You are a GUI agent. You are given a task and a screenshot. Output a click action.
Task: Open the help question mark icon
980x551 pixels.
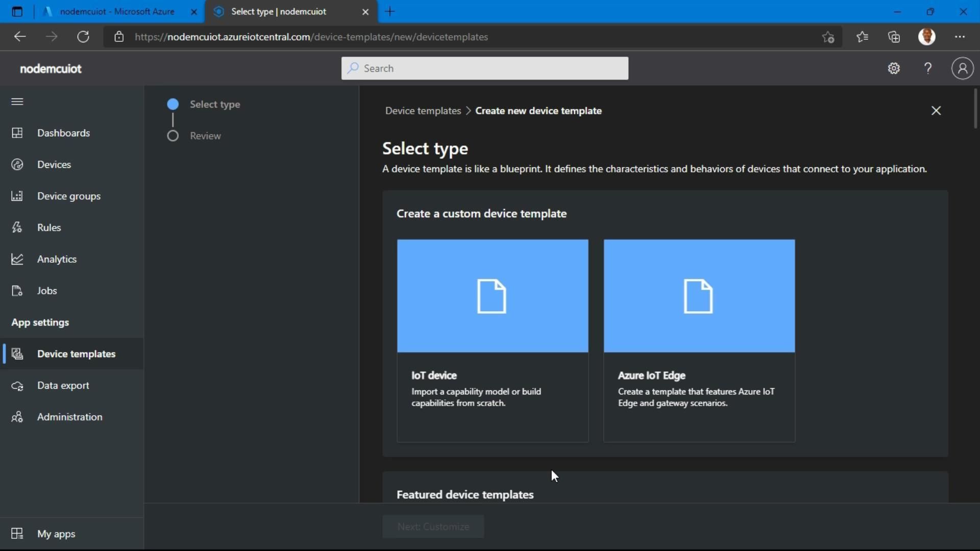(928, 68)
